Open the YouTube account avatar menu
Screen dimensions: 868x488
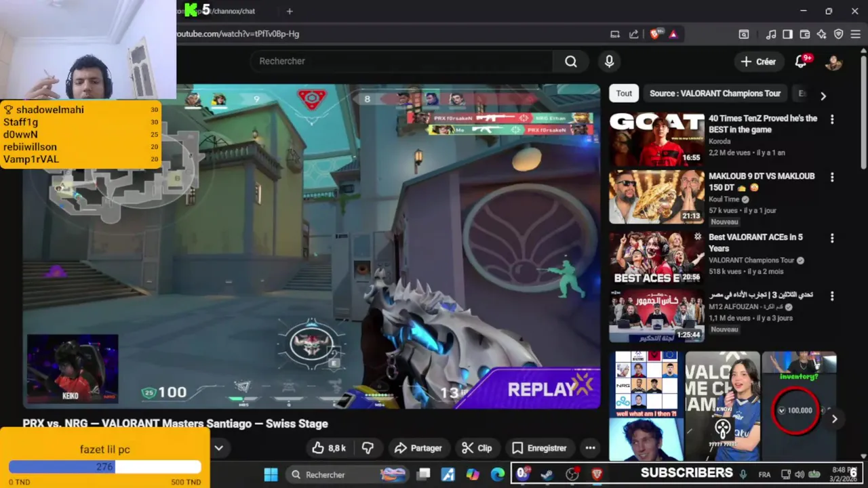[x=833, y=62]
